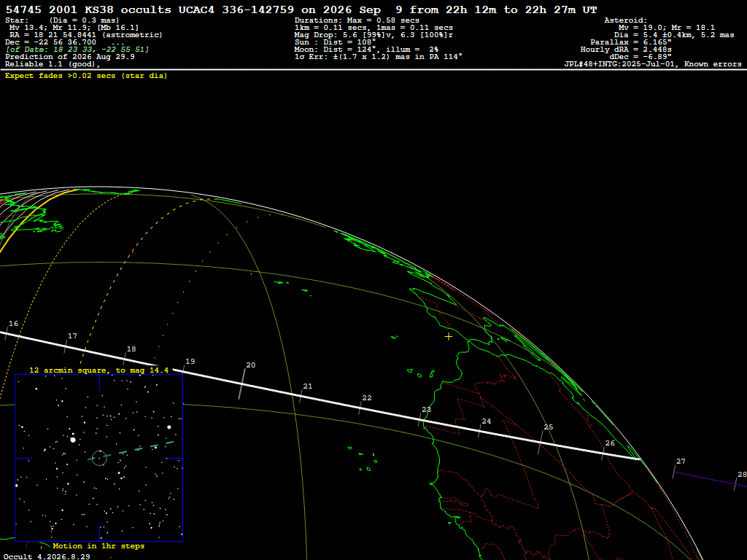747x560 pixels.
Task: Click the circled target star in the star chart
Action: [x=99, y=458]
